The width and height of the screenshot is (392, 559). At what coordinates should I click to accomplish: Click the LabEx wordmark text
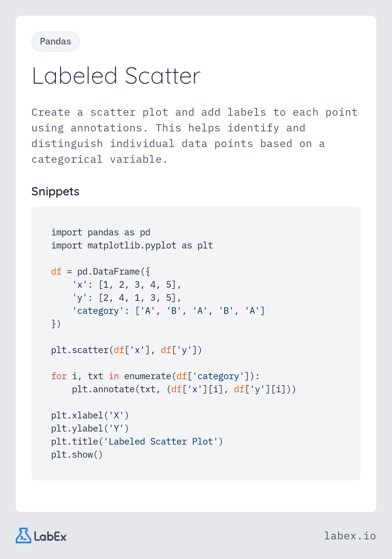click(50, 536)
